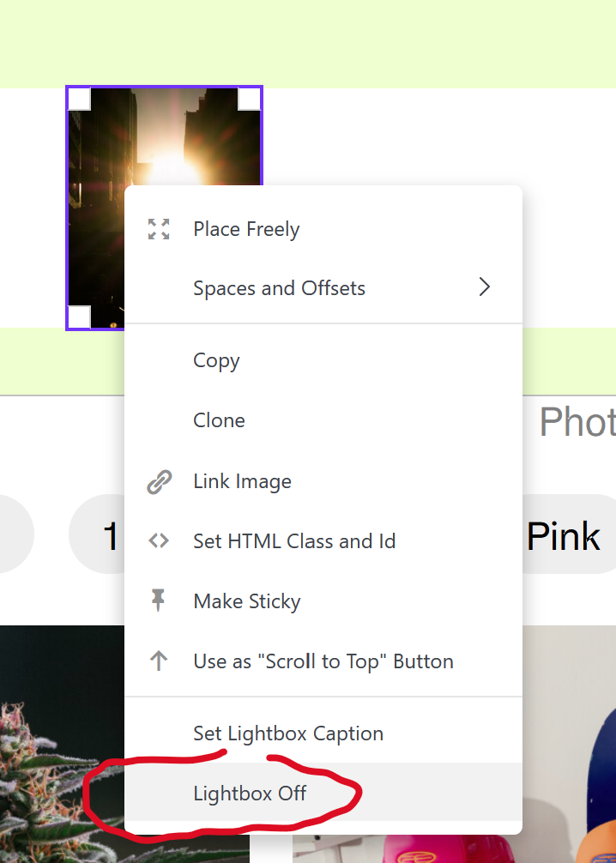Expand the Spaces and Offsets submenu arrow
Image resolution: width=616 pixels, height=863 pixels.
click(485, 287)
